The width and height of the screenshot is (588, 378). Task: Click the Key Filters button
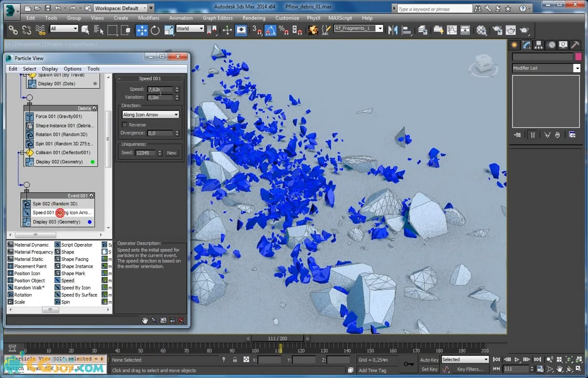[470, 370]
